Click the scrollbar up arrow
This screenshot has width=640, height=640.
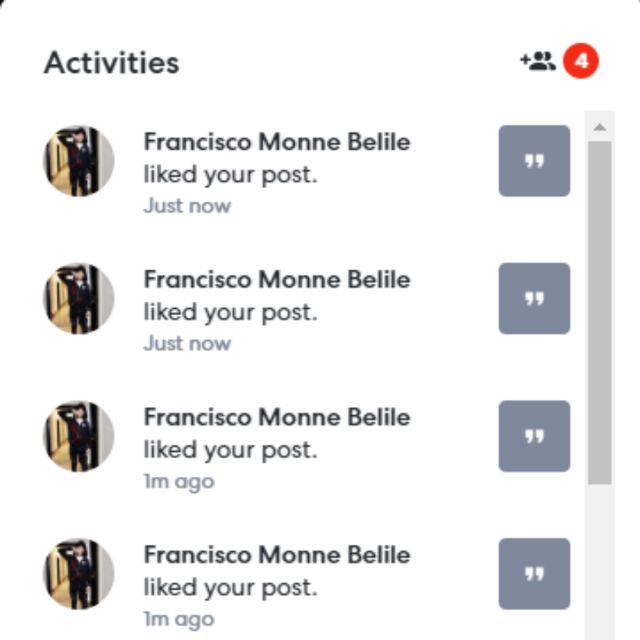(599, 128)
